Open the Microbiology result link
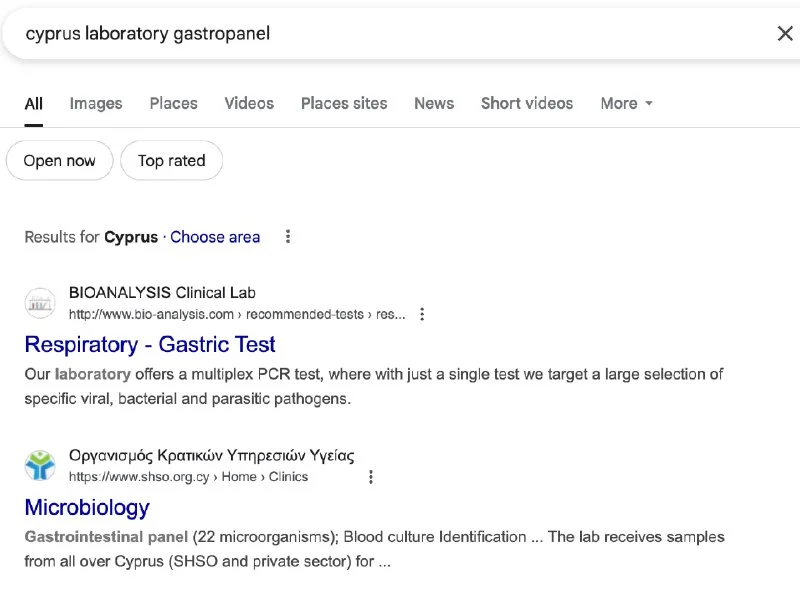This screenshot has width=800, height=605. pyautogui.click(x=87, y=507)
